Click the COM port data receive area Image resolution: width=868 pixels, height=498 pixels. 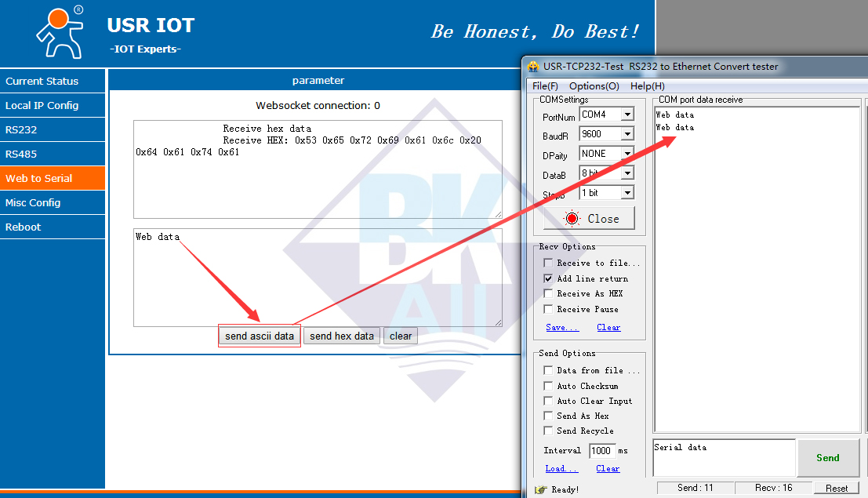click(x=757, y=269)
